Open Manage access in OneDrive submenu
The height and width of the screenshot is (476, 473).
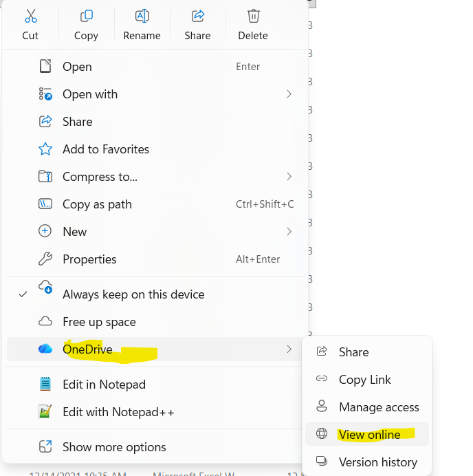point(367,407)
